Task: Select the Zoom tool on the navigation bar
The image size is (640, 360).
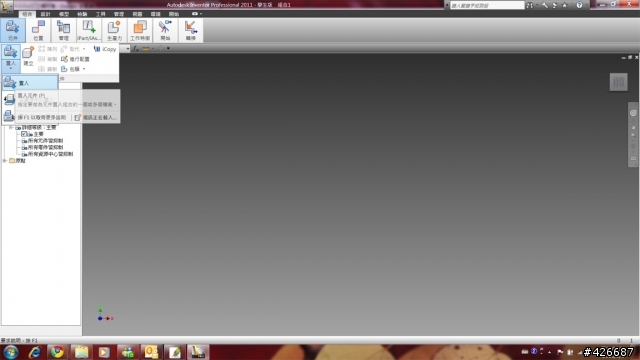Action: point(633,135)
